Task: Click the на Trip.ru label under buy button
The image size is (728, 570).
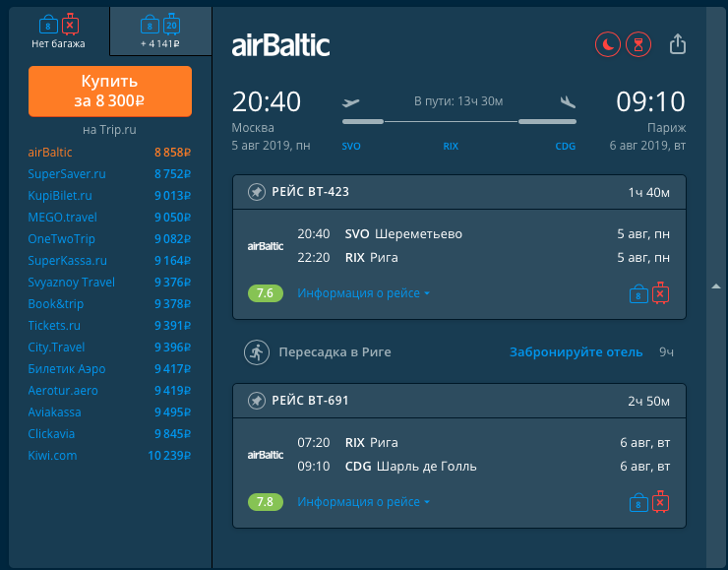Action: pos(109,130)
